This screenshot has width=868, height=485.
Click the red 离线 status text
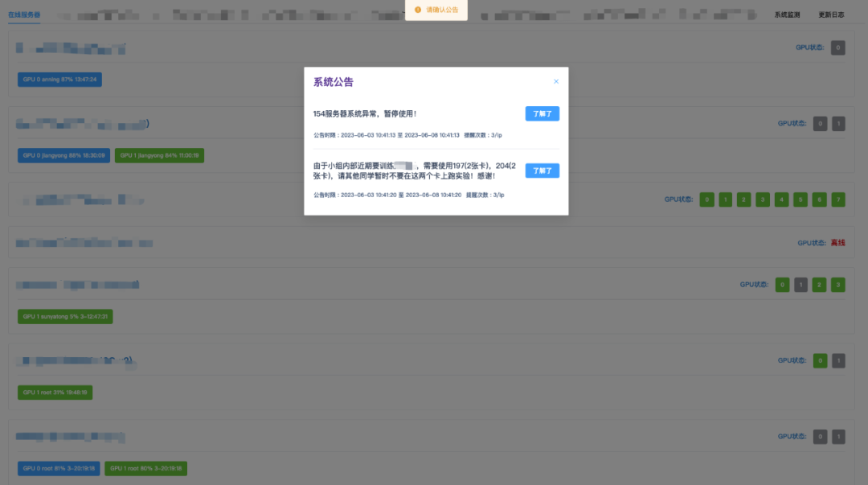[x=837, y=243]
